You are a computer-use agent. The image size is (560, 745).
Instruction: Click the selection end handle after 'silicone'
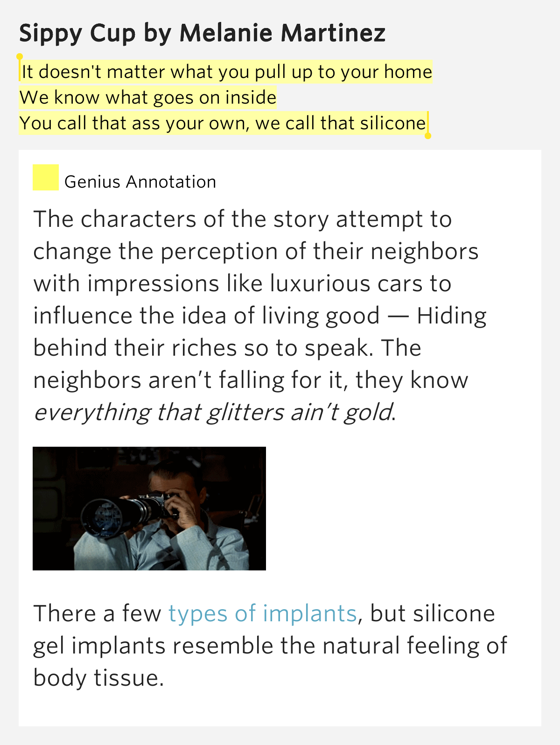(427, 135)
